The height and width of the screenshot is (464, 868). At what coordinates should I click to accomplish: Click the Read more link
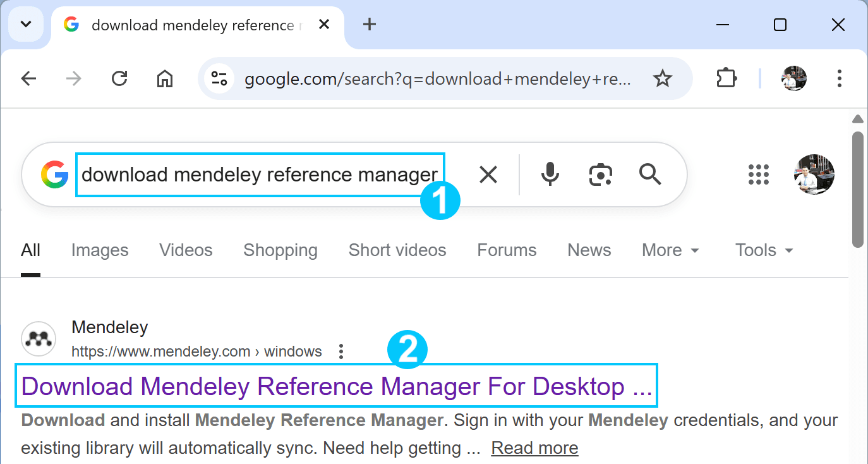pos(534,448)
